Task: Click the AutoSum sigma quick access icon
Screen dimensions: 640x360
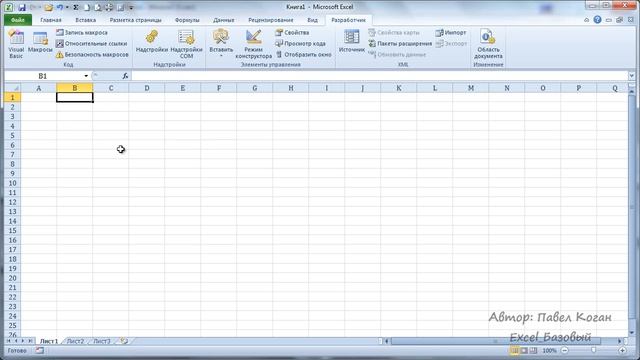Action: click(x=76, y=7)
